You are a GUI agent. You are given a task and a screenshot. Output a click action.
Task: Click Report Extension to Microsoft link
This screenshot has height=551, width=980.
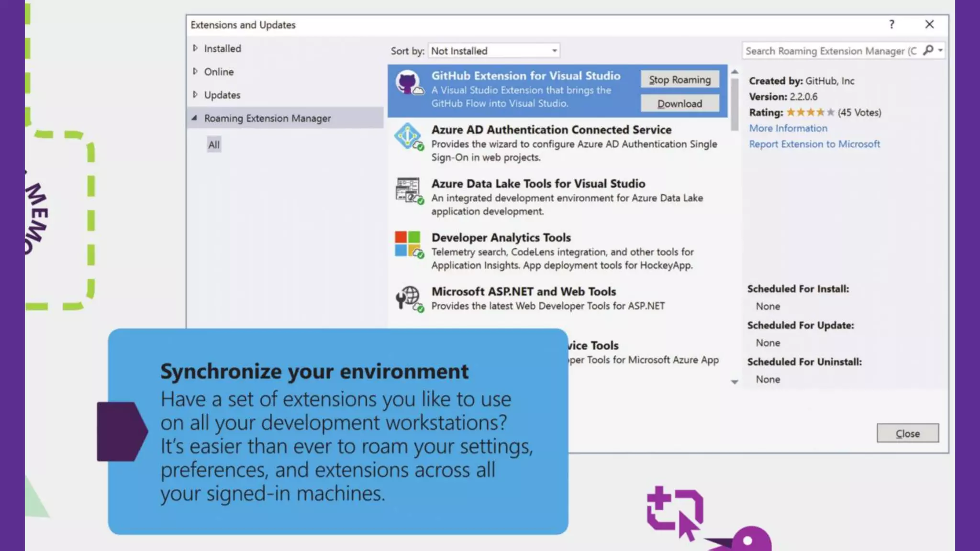coord(814,144)
